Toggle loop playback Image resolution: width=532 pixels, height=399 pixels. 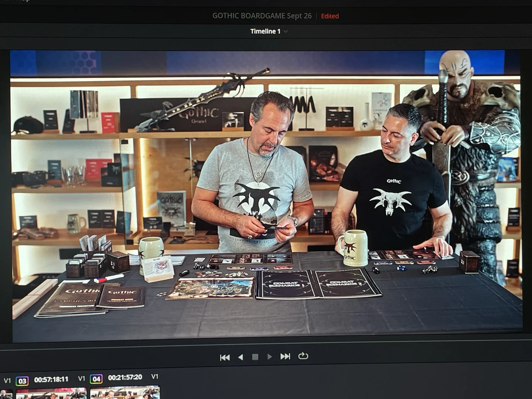(x=303, y=356)
